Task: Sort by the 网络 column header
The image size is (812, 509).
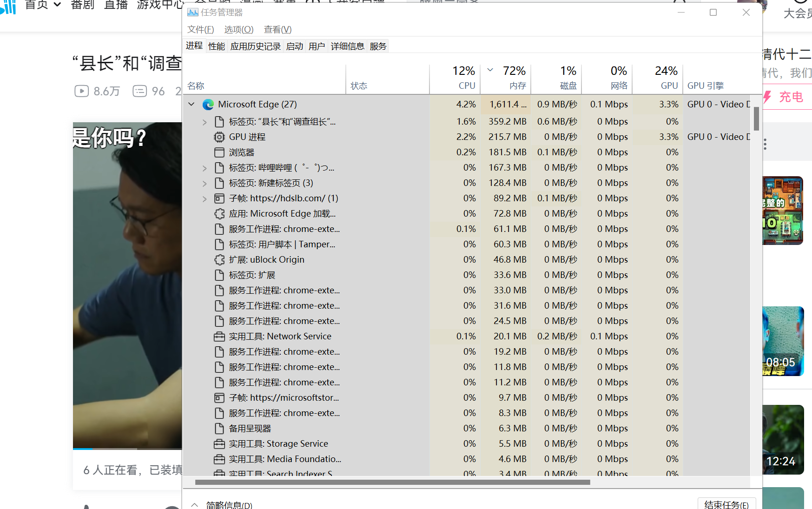Action: point(607,79)
